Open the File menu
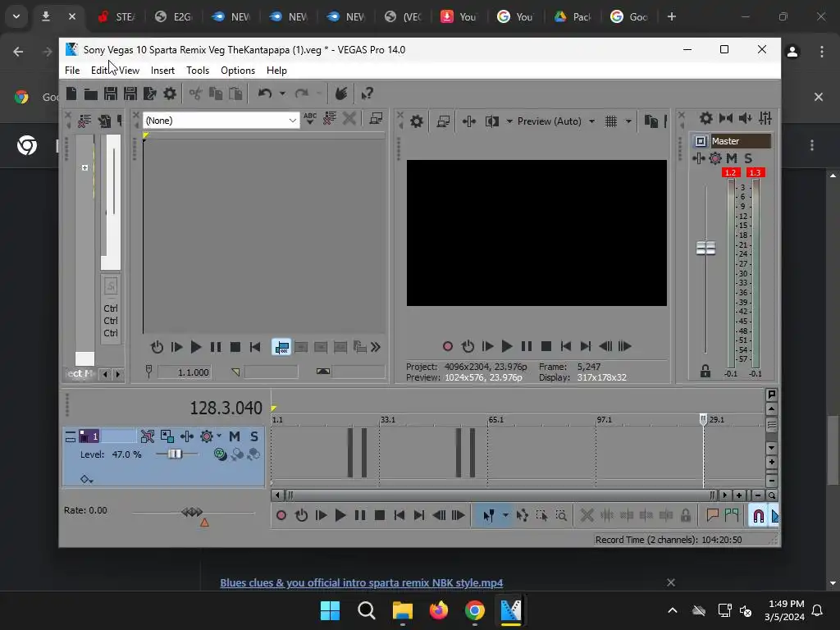The image size is (840, 630). 72,71
